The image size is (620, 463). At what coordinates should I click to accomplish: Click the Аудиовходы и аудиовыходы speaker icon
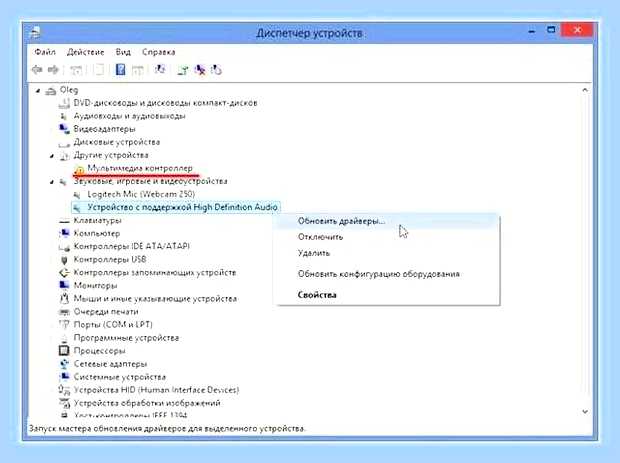[63, 117]
